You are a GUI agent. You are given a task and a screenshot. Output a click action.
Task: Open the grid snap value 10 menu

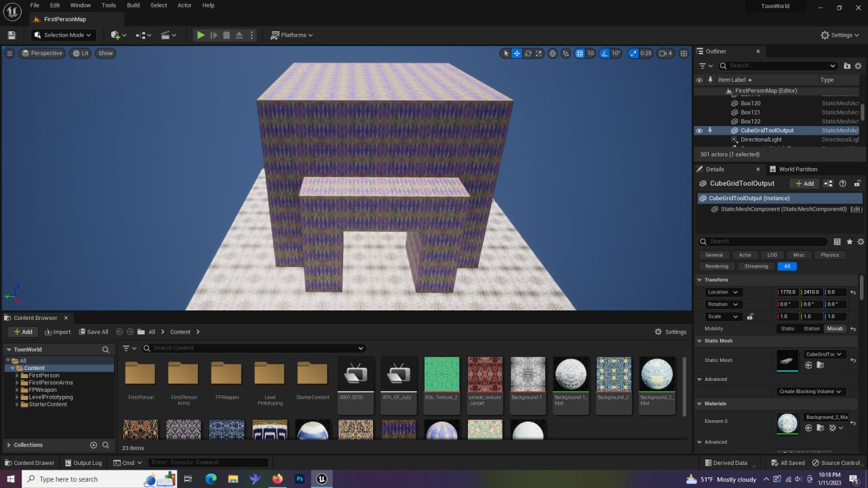591,54
